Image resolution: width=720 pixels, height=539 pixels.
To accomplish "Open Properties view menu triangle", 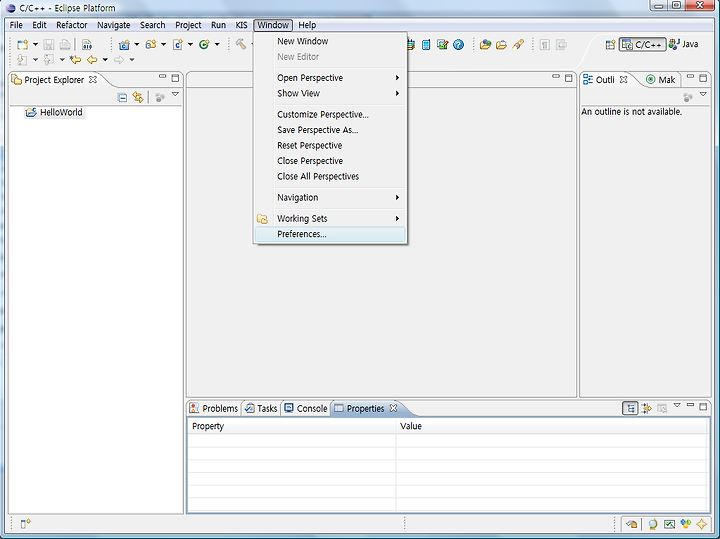I will [x=677, y=405].
